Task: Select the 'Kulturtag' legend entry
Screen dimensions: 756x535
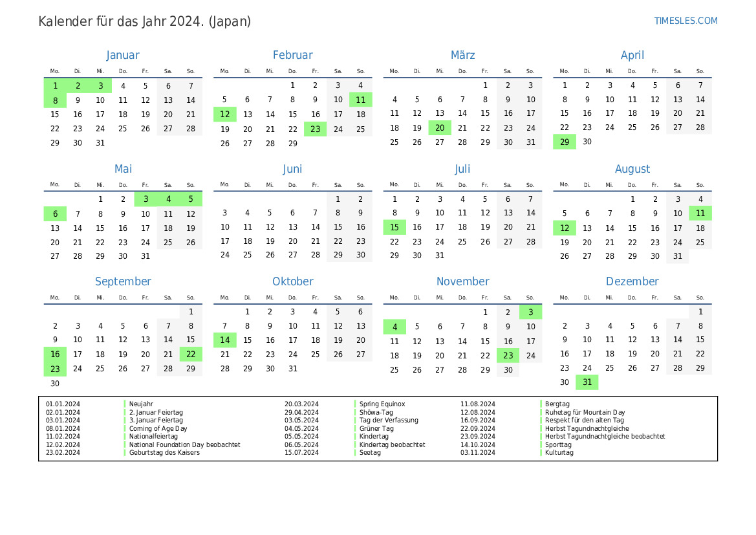Action: click(559, 453)
